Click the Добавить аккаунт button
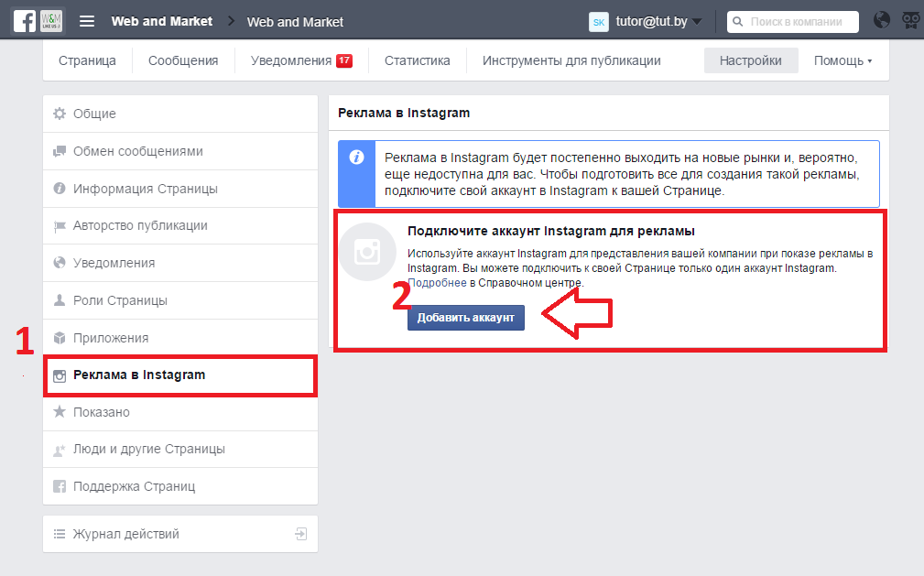The image size is (924, 576). [466, 318]
